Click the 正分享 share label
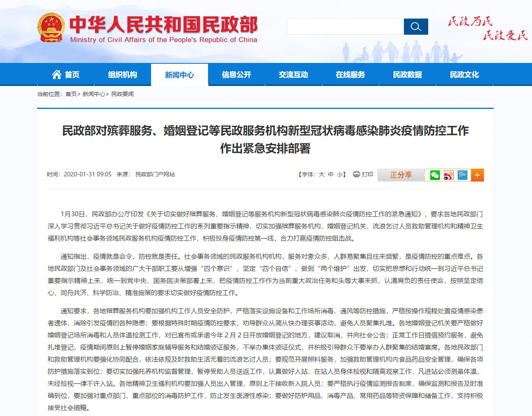 pos(401,175)
